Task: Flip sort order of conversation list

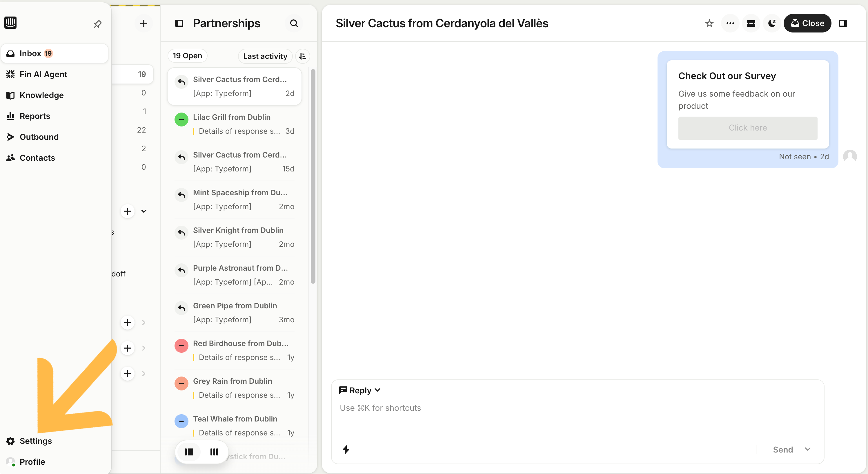Action: point(303,56)
